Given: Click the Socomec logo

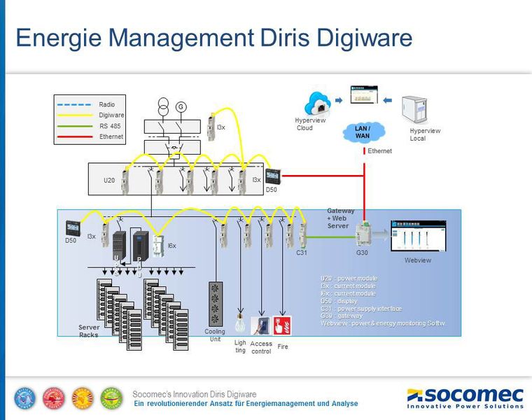Looking at the screenshot, I should coord(465,398).
